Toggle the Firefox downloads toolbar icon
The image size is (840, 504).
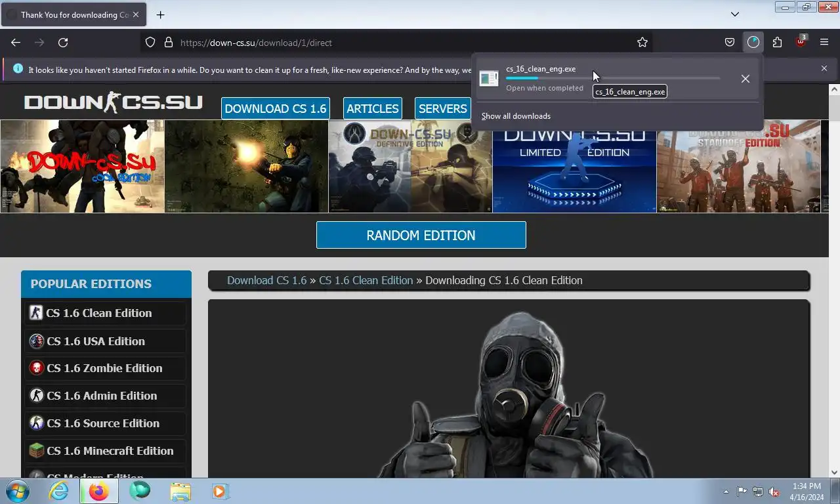coord(753,43)
